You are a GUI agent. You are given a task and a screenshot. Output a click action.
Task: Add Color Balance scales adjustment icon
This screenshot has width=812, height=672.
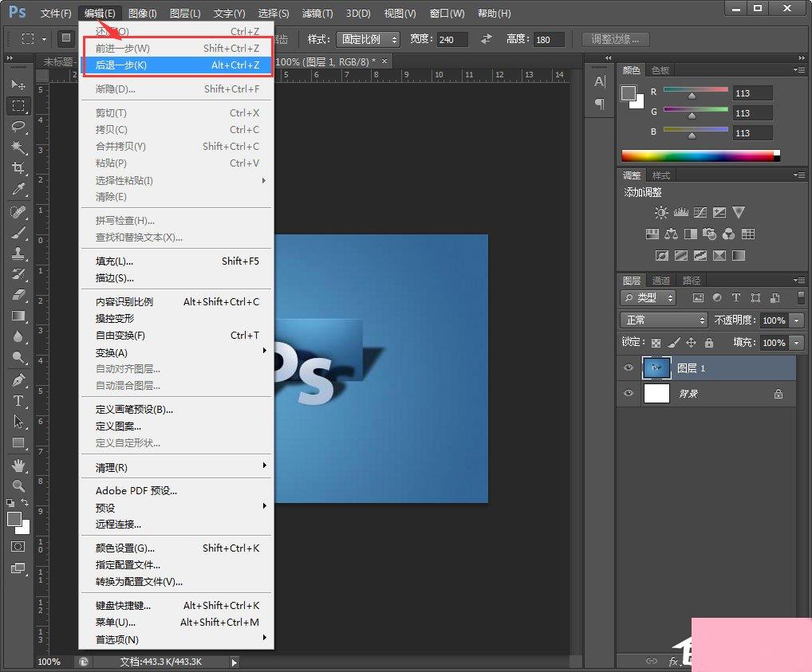coord(671,234)
